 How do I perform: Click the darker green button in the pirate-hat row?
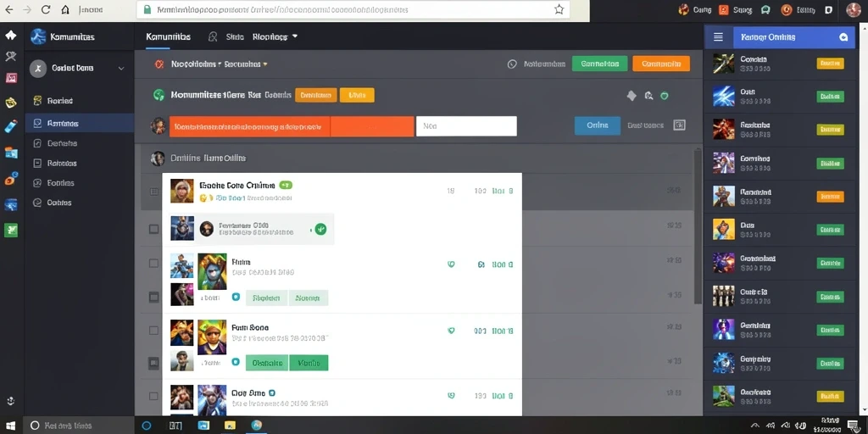point(309,363)
